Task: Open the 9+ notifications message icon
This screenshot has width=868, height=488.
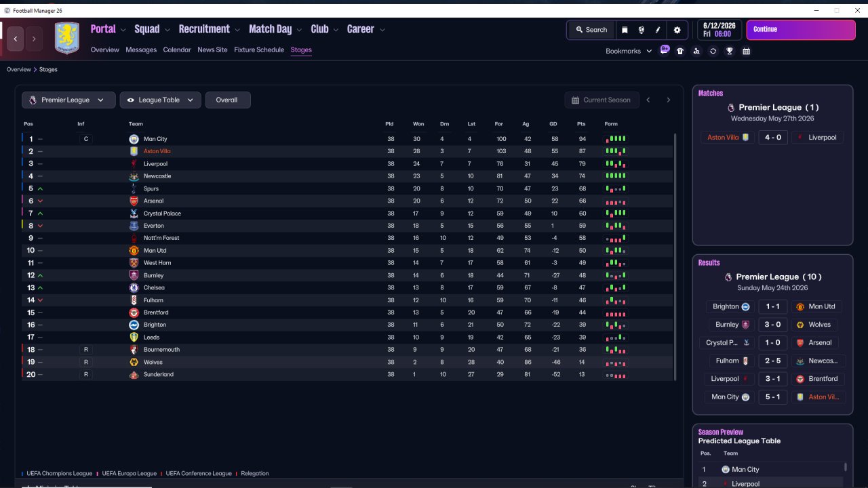Action: coord(665,50)
